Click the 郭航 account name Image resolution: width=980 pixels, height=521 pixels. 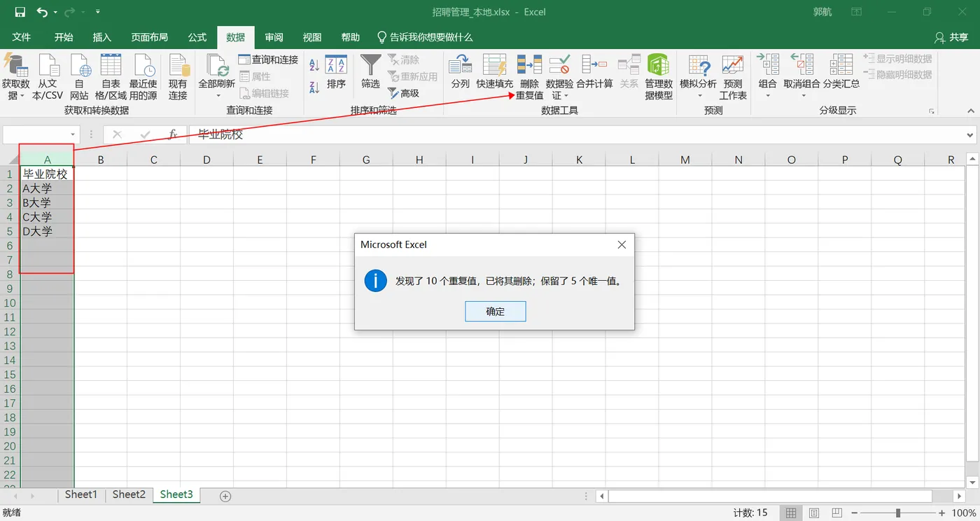coord(822,12)
